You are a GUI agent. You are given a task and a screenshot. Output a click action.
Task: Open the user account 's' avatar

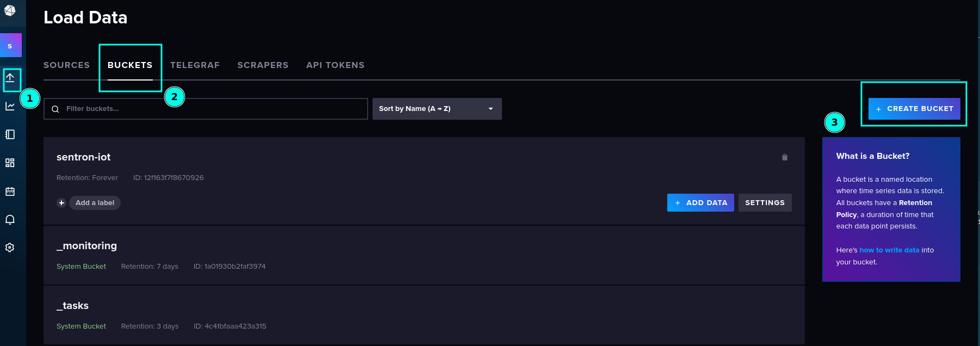pyautogui.click(x=10, y=46)
